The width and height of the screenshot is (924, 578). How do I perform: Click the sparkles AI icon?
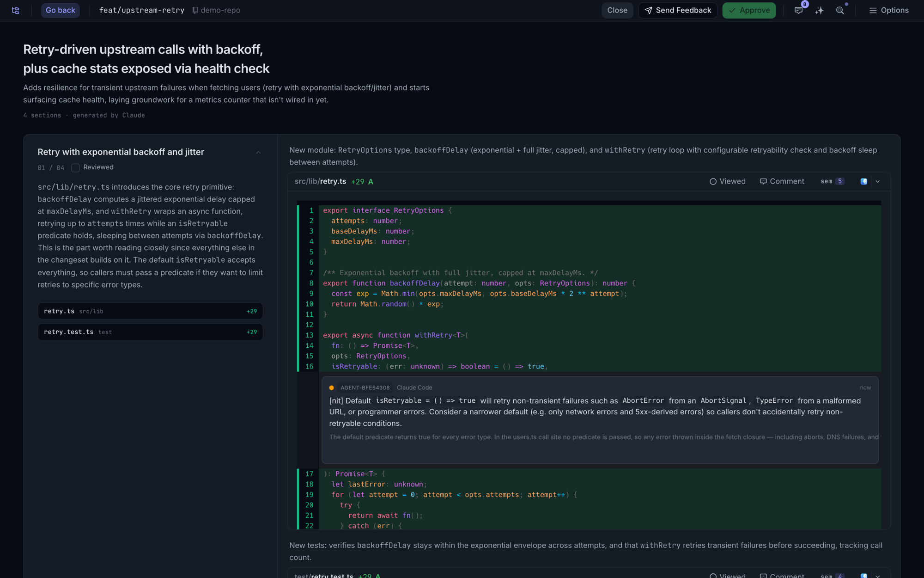pyautogui.click(x=819, y=10)
